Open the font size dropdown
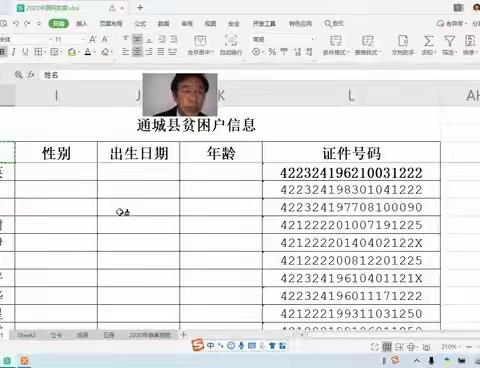Image resolution: width=480 pixels, height=368 pixels. click(83, 40)
